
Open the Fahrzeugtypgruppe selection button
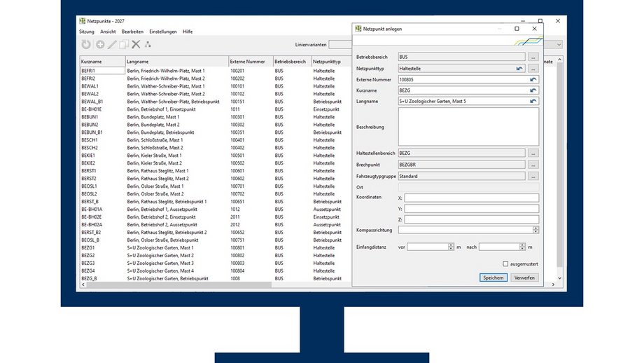[533, 177]
